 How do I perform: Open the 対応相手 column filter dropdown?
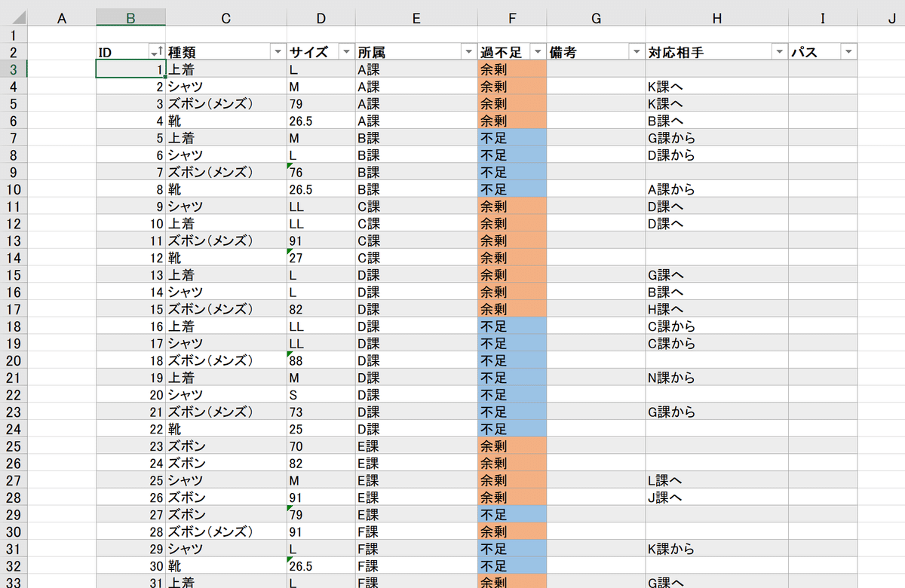[x=779, y=52]
